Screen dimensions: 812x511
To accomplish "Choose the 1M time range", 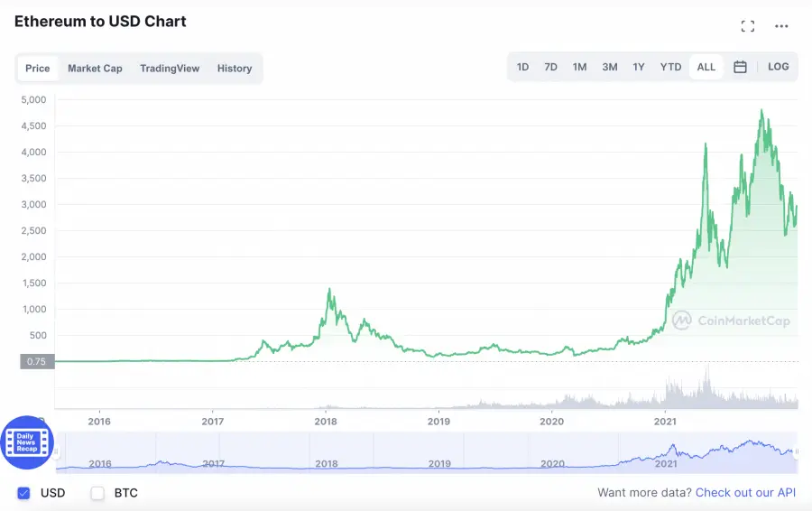I will click(579, 67).
